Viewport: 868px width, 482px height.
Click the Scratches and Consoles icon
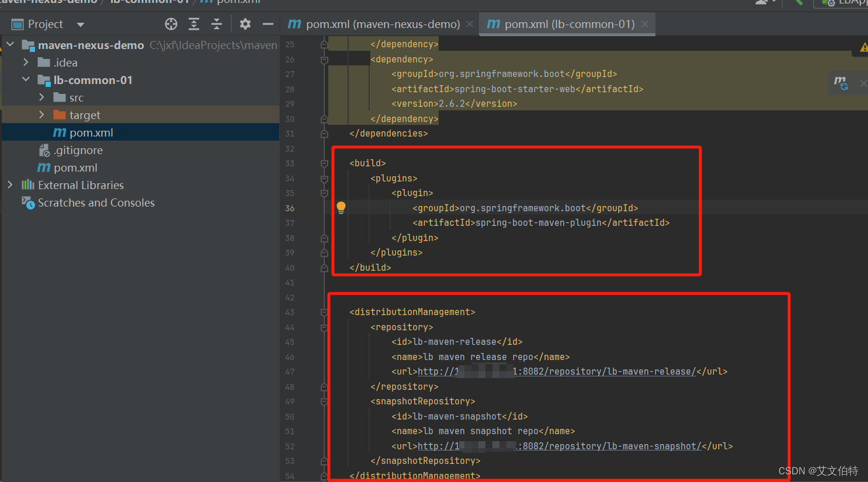click(x=28, y=202)
